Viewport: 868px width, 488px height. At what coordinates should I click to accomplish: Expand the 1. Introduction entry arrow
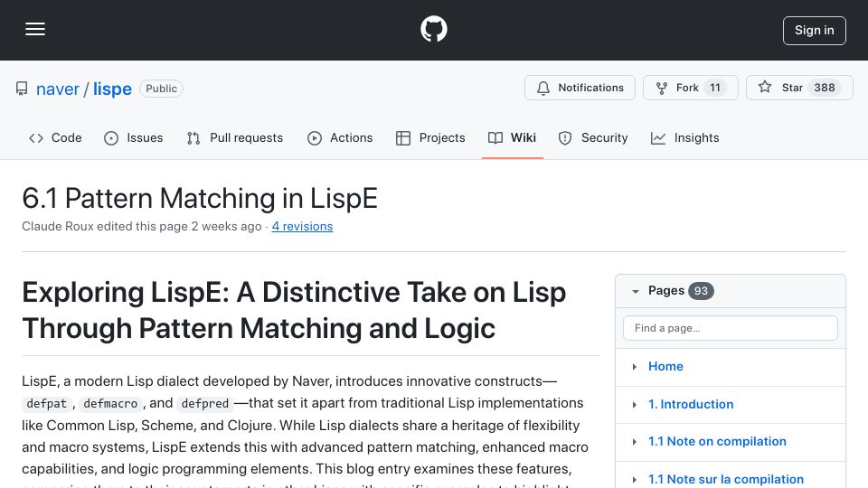pos(635,405)
